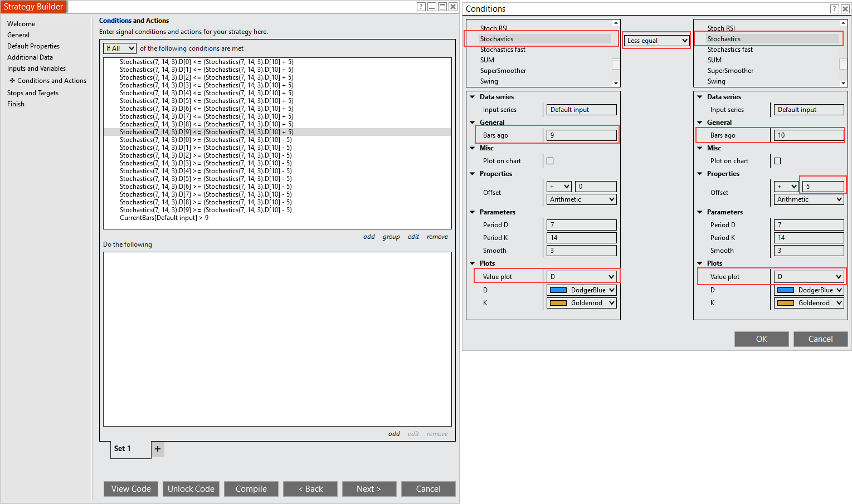Click left panel Period K field
Viewport: 852px width, 504px height.
point(582,238)
